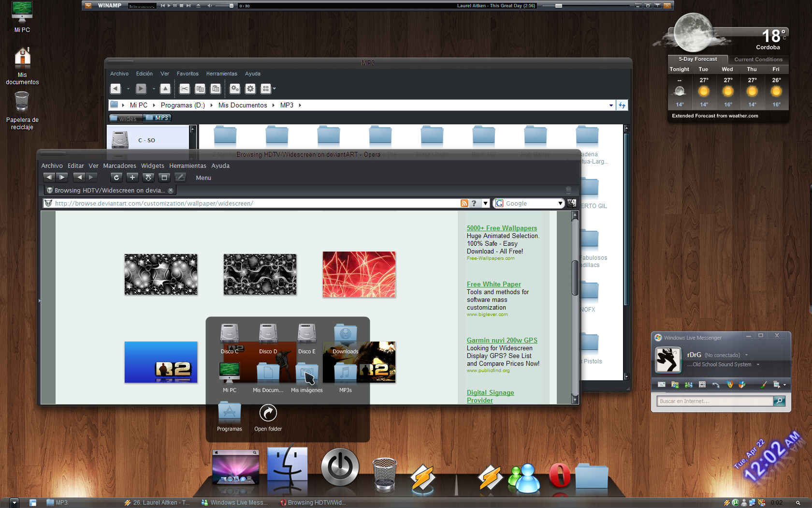Open Disco D in the stack popup
This screenshot has height=508, width=812.
coord(268,339)
